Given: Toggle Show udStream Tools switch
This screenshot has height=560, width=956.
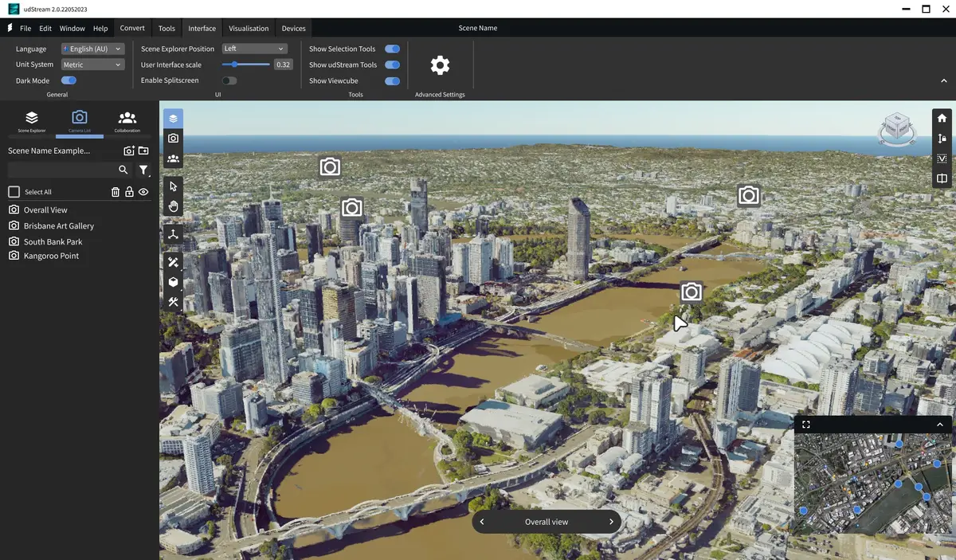Looking at the screenshot, I should [x=392, y=65].
